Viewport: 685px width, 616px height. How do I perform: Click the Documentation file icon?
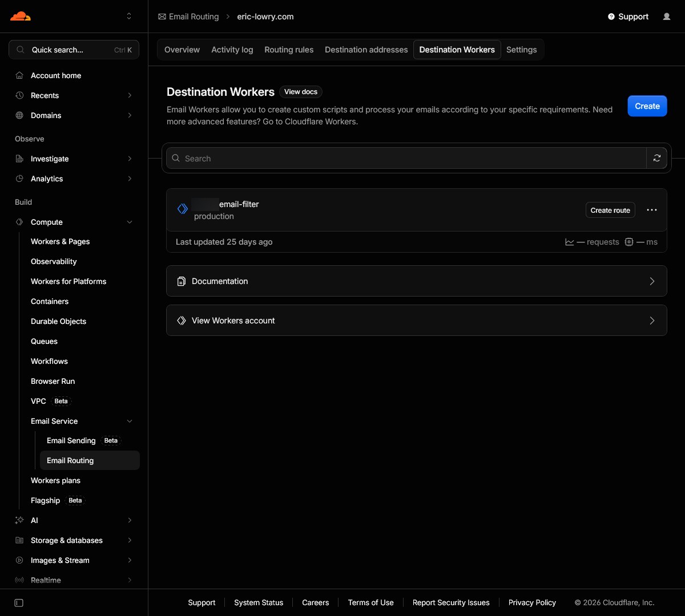(x=182, y=281)
